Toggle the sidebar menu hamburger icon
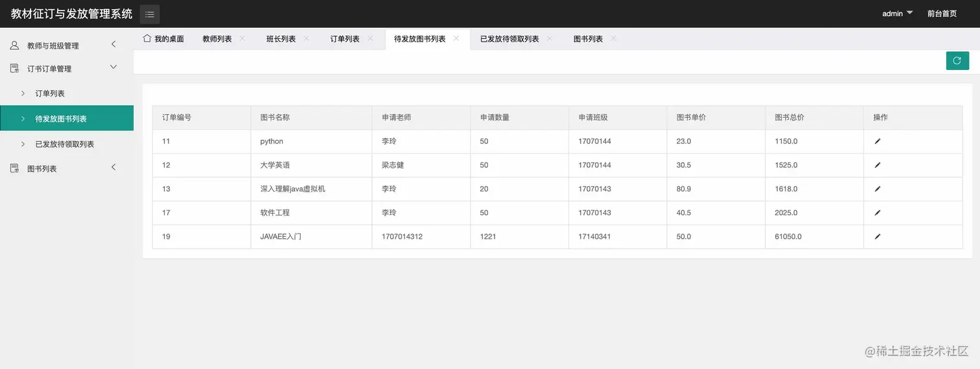The width and height of the screenshot is (980, 369). pos(150,14)
